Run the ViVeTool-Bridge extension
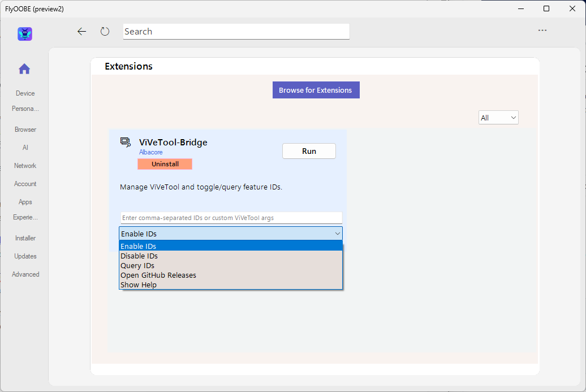The height and width of the screenshot is (392, 586). [x=309, y=151]
